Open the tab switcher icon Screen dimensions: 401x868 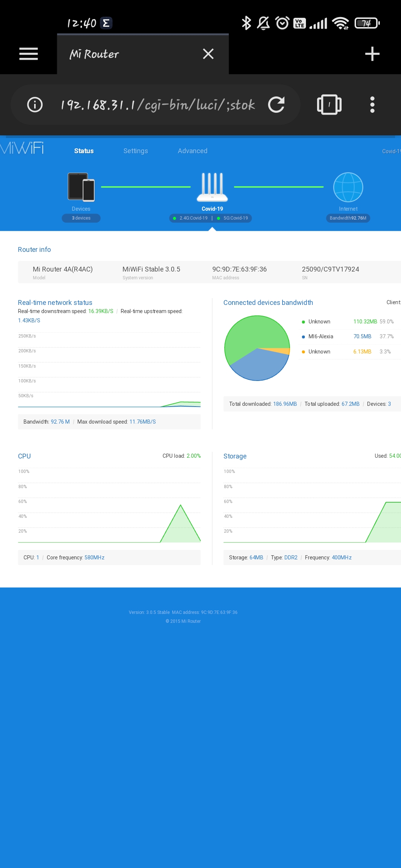point(329,105)
